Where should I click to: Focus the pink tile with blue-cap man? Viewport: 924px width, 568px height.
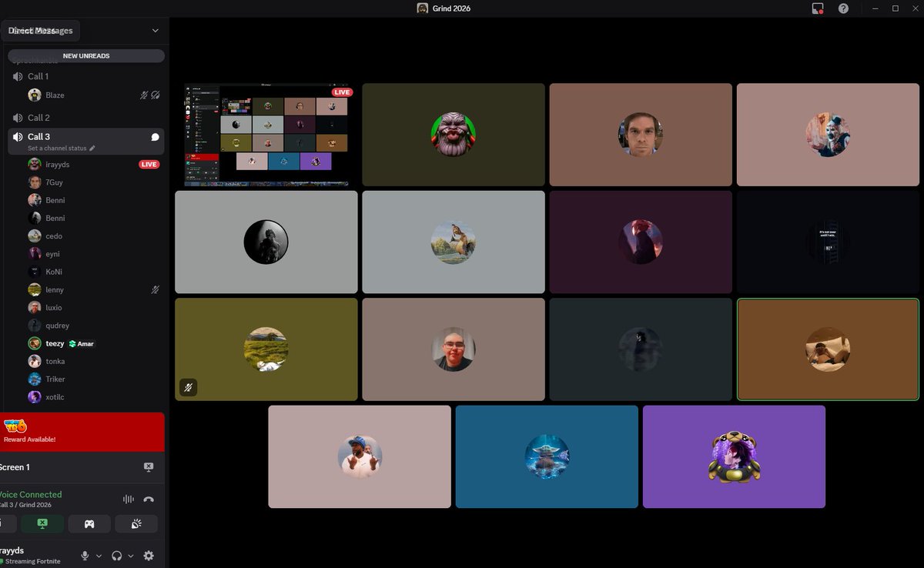(x=360, y=456)
